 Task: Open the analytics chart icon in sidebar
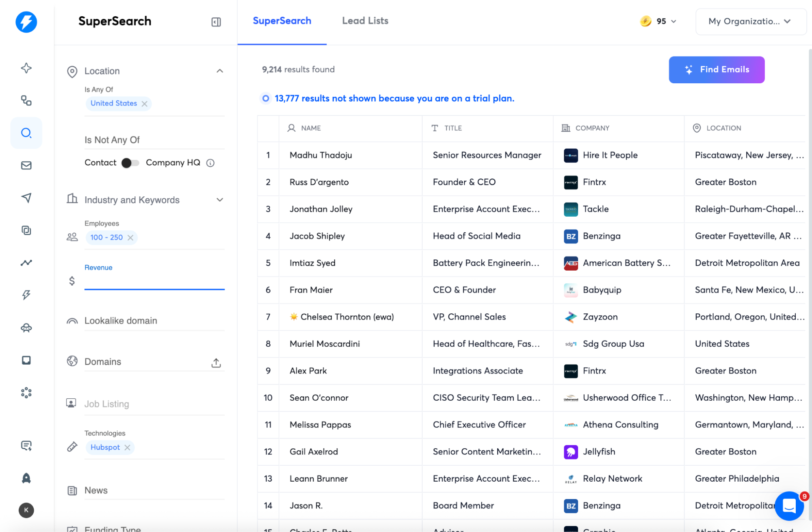[x=26, y=263]
